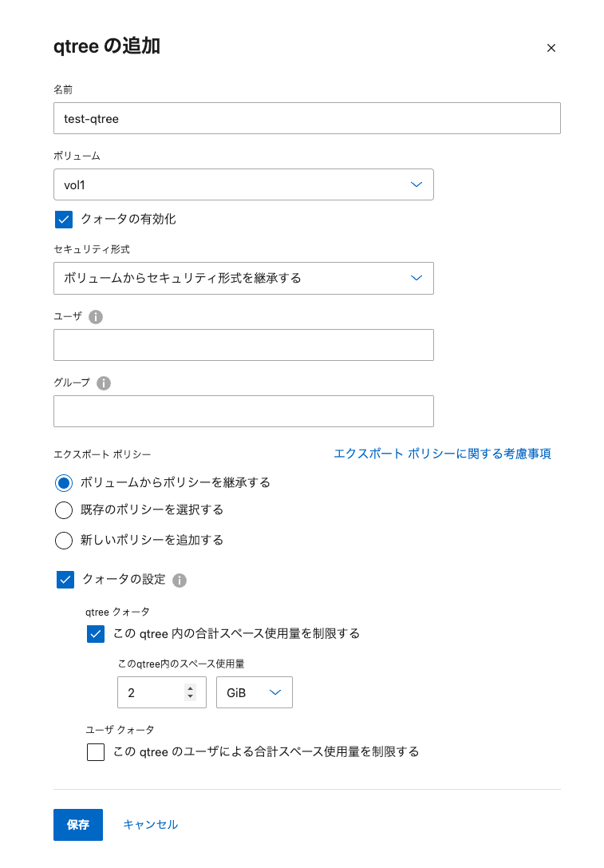The height and width of the screenshot is (868, 604).
Task: Select 既存のポリシーを選択する radio button
Action: (64, 509)
